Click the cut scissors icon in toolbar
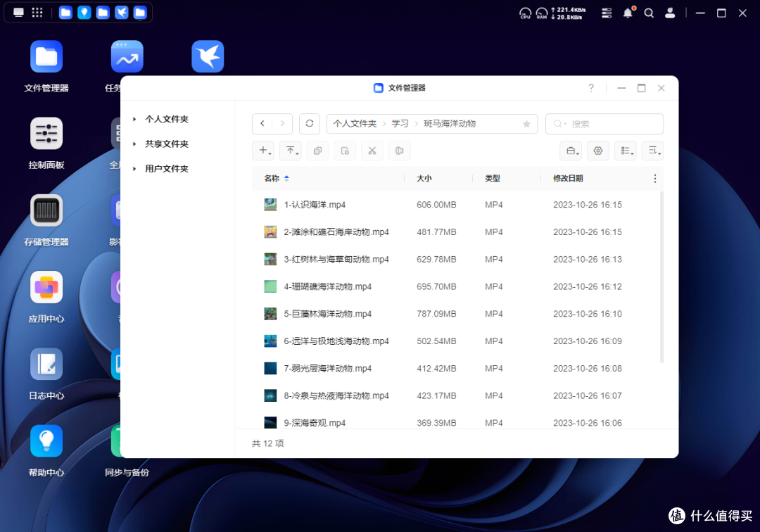Viewport: 760px width, 532px height. [x=372, y=151]
